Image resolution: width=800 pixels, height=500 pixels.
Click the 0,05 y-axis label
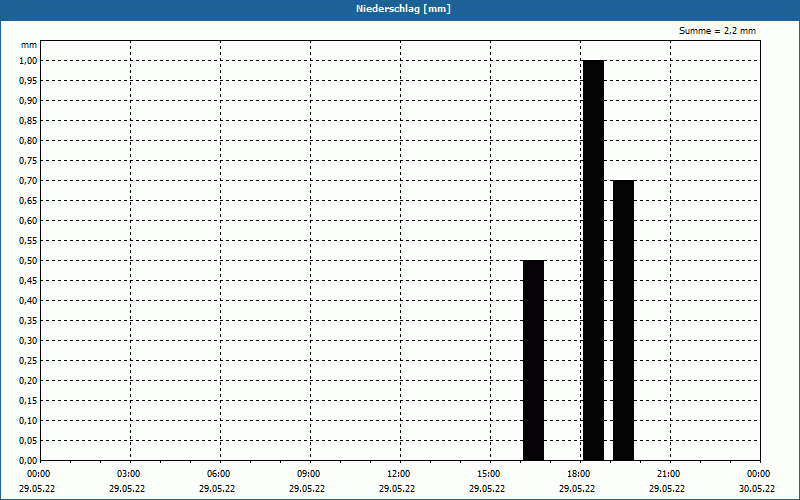28,441
